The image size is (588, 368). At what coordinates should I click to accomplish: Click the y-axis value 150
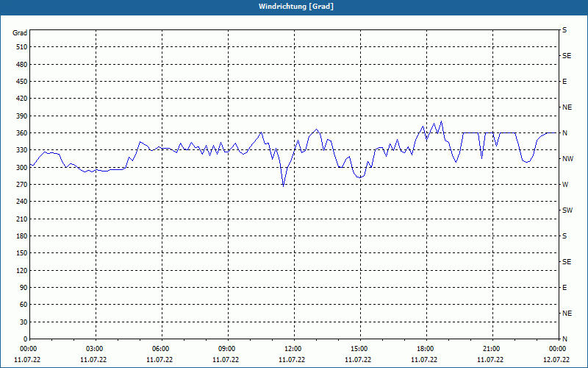[22, 253]
